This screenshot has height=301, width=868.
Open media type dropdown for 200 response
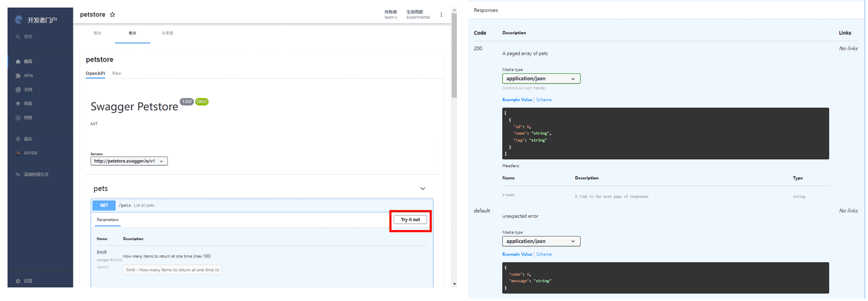pos(541,78)
